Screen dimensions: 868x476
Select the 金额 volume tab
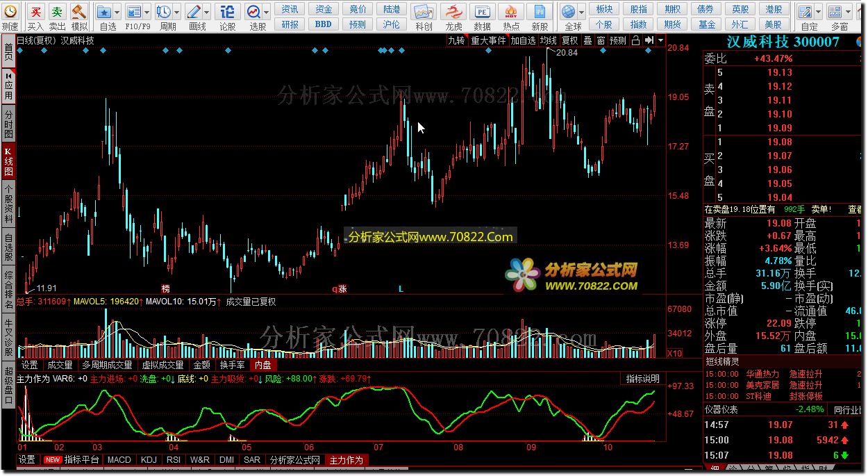tap(201, 364)
